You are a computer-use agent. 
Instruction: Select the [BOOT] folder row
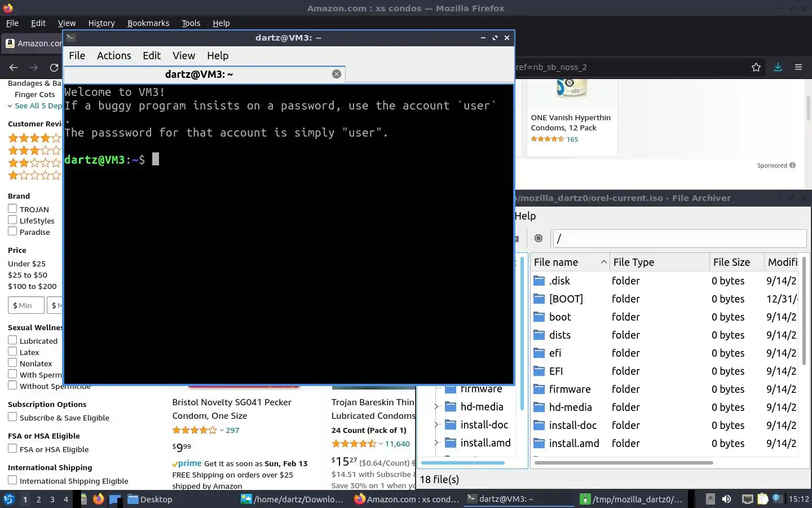tap(665, 299)
